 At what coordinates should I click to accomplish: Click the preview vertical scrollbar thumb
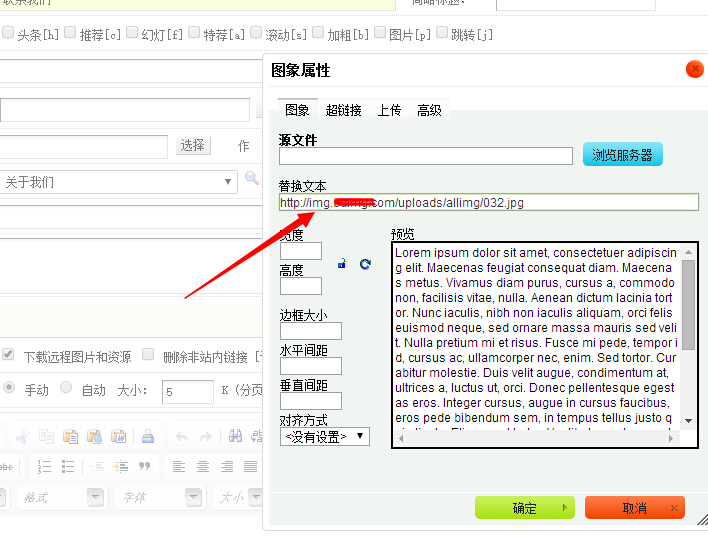pos(688,305)
